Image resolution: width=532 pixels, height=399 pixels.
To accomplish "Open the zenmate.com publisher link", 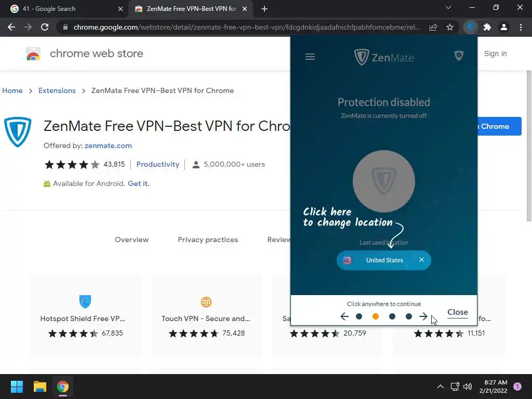I will tap(108, 145).
